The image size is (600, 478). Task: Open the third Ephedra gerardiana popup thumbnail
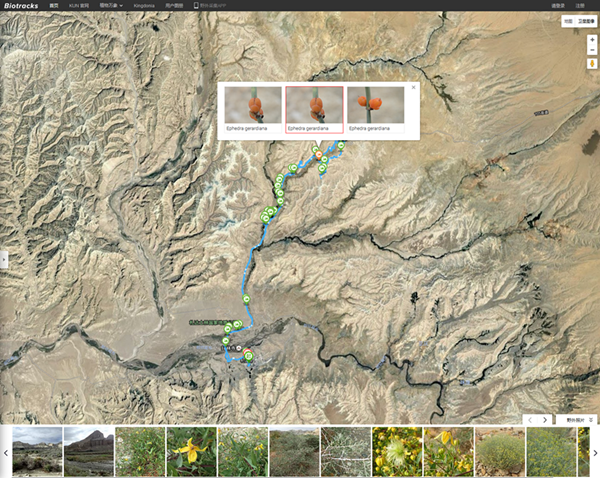(x=375, y=109)
